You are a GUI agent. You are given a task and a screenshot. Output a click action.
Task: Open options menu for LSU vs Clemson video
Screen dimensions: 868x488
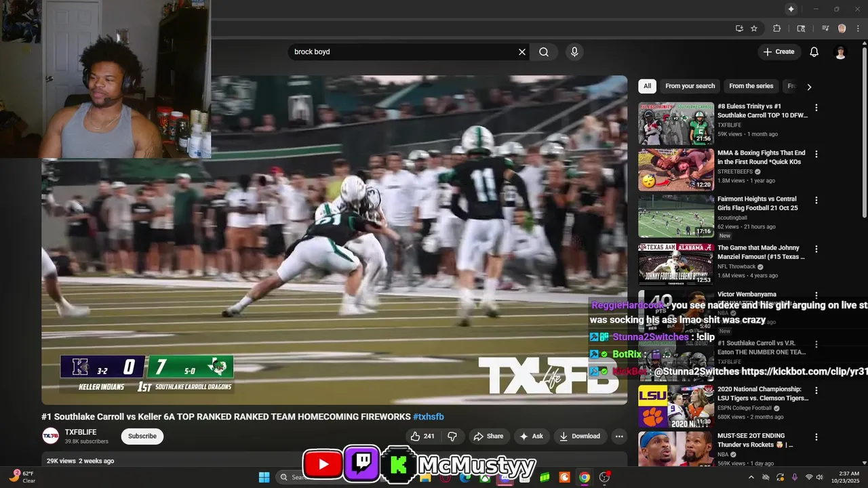coord(816,390)
